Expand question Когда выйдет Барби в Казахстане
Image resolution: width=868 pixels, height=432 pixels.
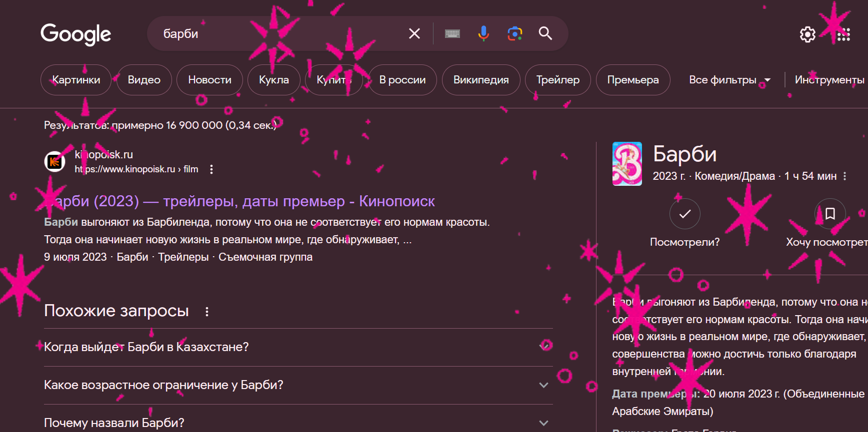coord(298,347)
